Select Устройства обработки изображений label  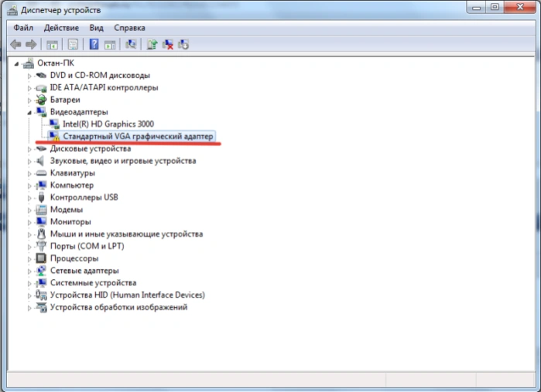[x=118, y=307]
